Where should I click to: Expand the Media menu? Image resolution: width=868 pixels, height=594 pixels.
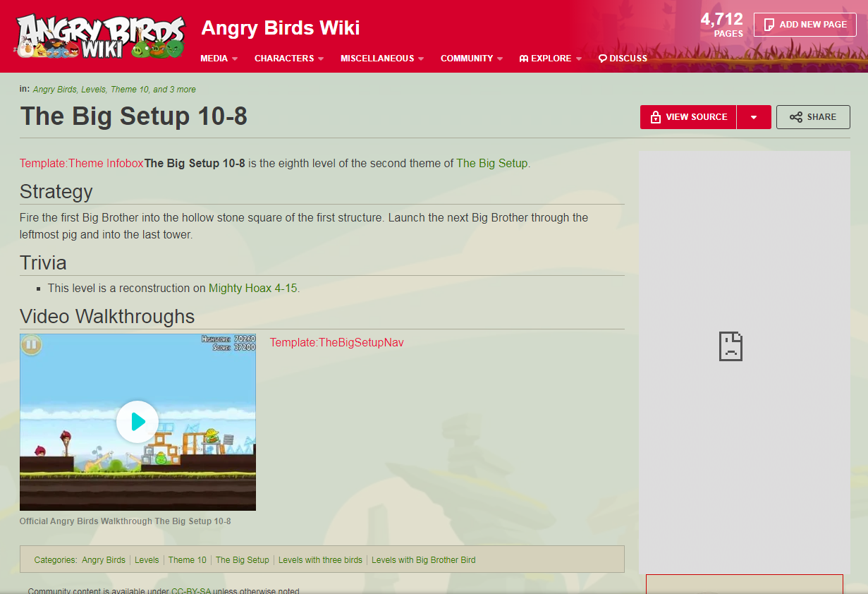219,59
